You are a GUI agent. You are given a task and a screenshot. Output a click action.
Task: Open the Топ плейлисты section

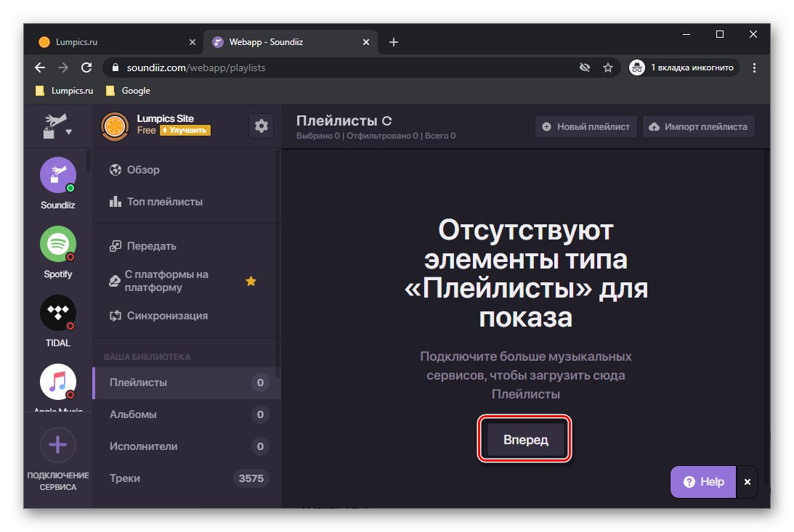[x=167, y=201]
